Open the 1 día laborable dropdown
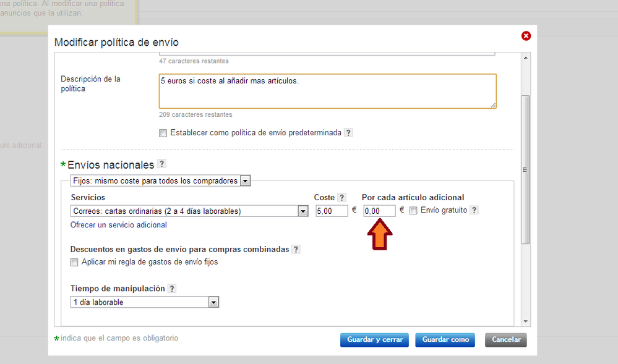The height and width of the screenshot is (364, 618). coord(213,302)
